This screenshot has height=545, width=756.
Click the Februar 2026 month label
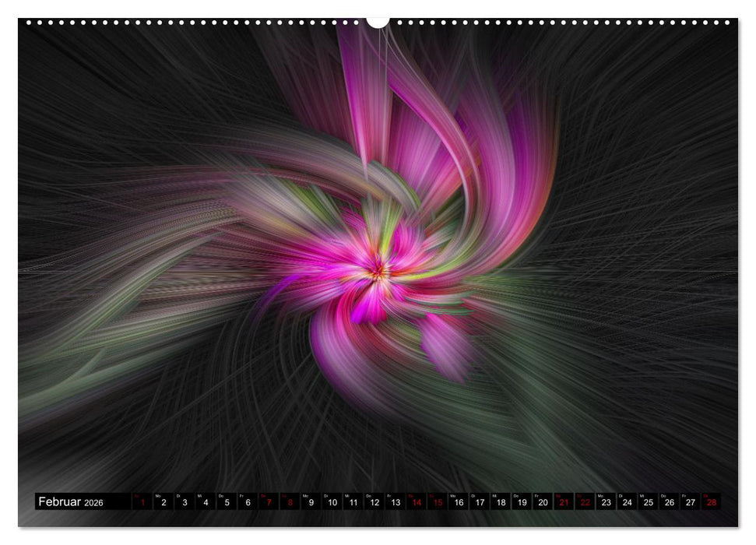tap(71, 502)
